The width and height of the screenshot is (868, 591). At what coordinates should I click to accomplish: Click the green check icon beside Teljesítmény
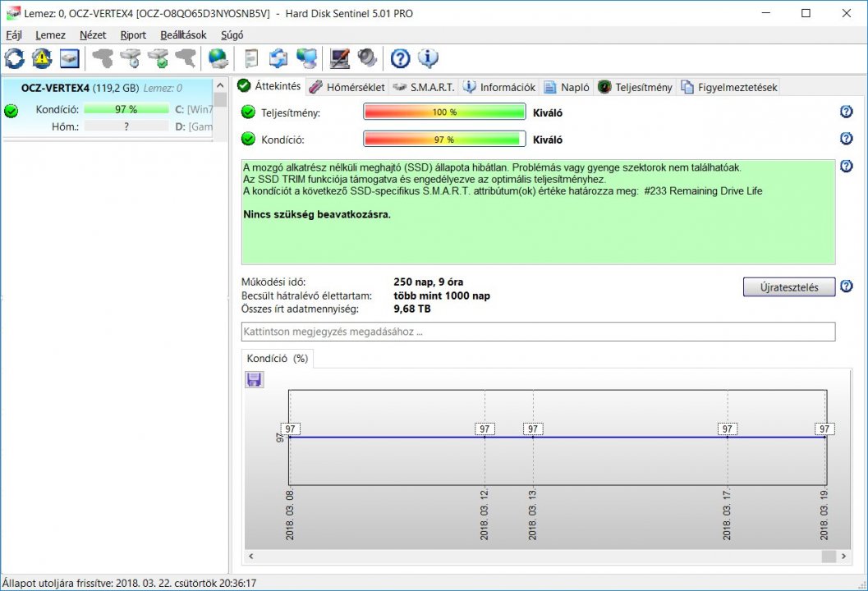click(249, 112)
